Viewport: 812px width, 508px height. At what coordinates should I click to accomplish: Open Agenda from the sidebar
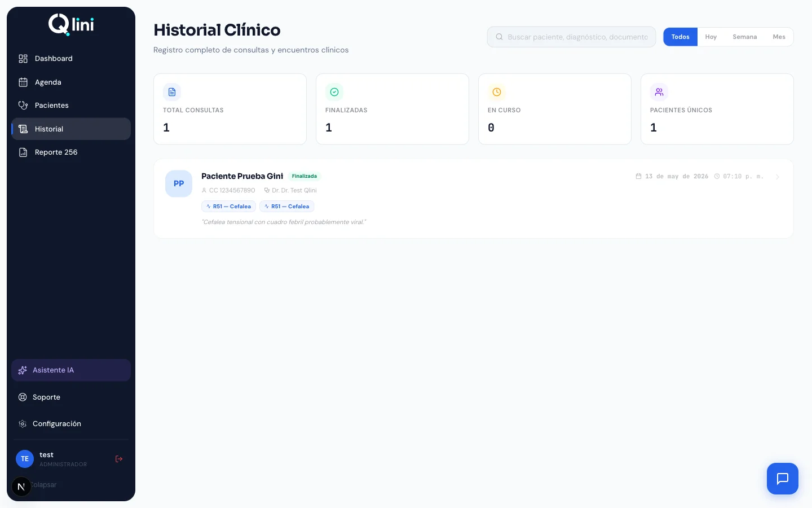click(x=71, y=82)
